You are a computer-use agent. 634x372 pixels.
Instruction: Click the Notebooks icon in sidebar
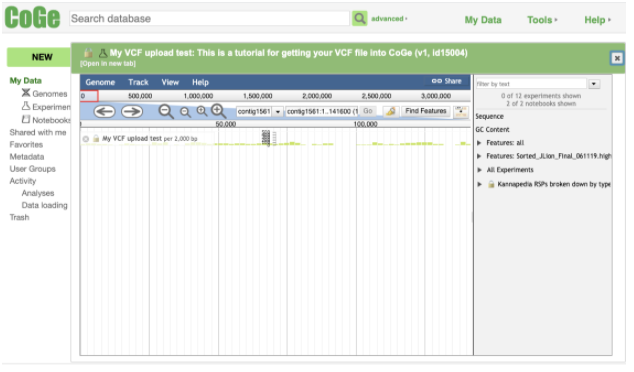pos(26,119)
